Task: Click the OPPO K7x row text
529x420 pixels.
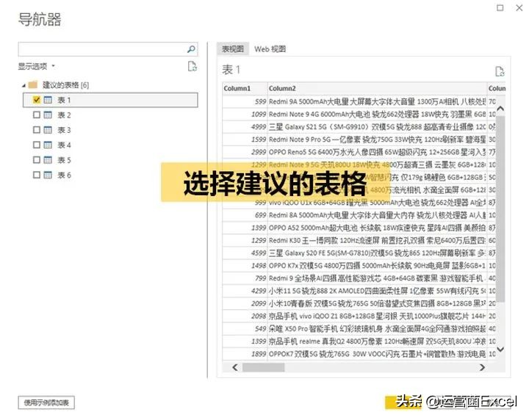Action: point(377,266)
